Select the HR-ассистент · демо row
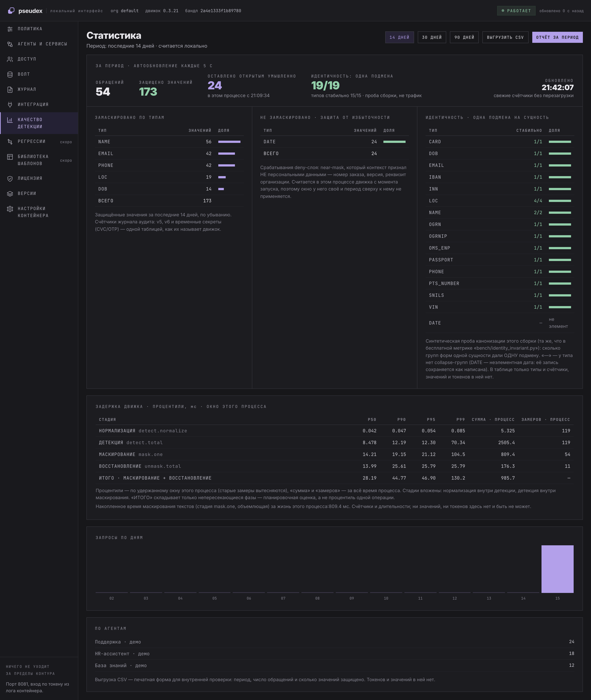Image resolution: width=591 pixels, height=700 pixels. click(334, 653)
